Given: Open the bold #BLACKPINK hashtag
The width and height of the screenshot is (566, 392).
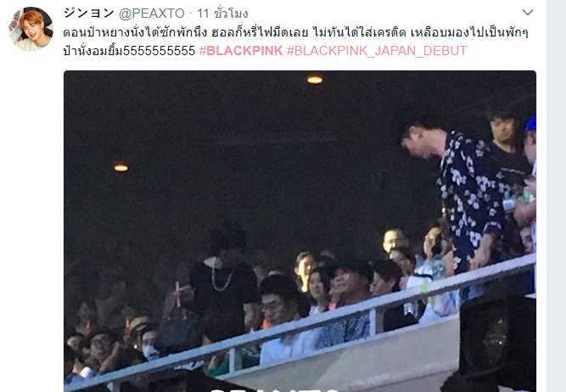Looking at the screenshot, I should click(241, 51).
